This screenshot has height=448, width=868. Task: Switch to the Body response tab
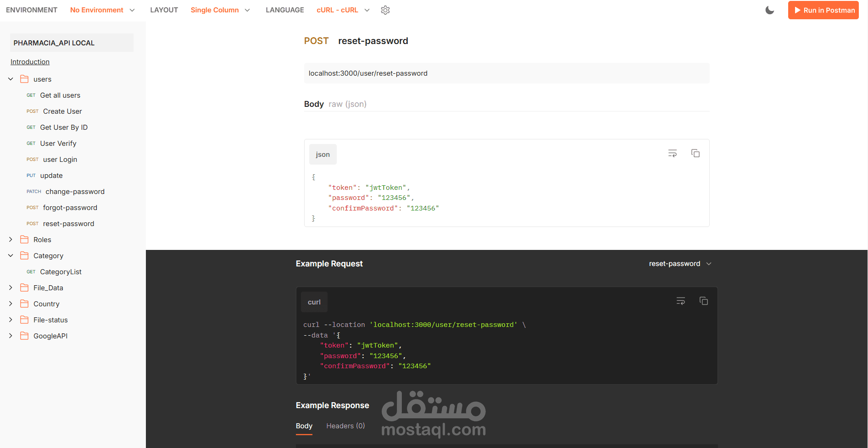click(x=304, y=426)
